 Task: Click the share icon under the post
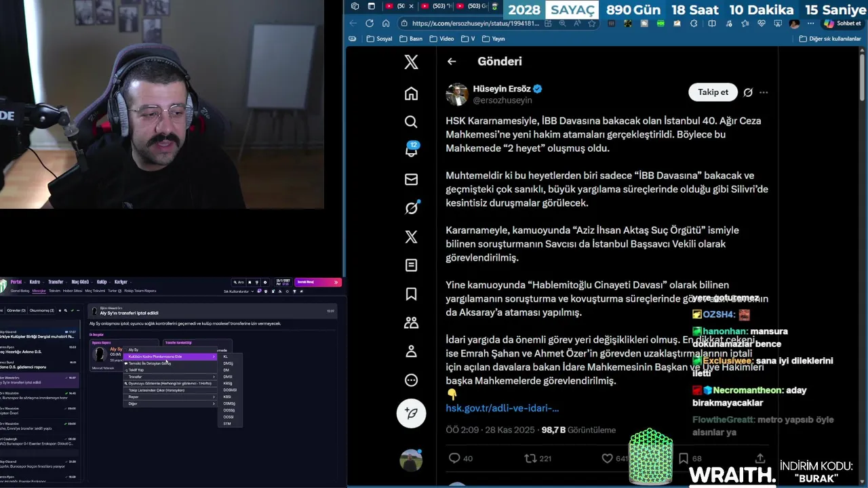coord(760,458)
